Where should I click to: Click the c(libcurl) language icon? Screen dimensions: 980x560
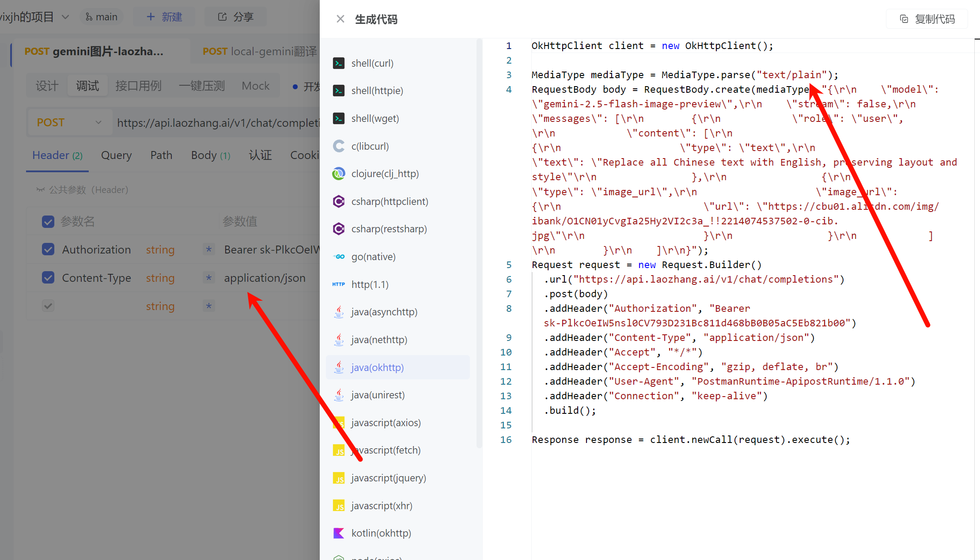pyautogui.click(x=339, y=146)
